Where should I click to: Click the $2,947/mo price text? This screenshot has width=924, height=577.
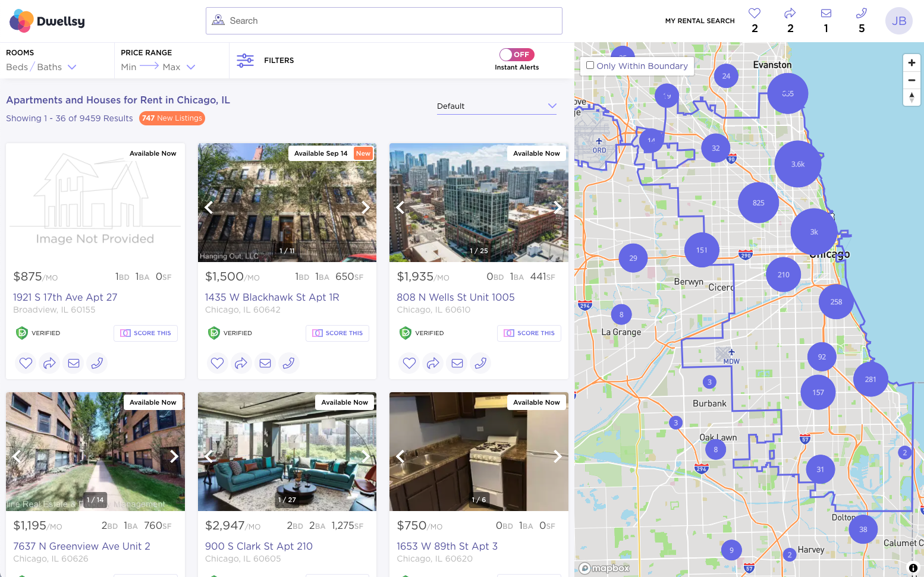[x=233, y=526]
